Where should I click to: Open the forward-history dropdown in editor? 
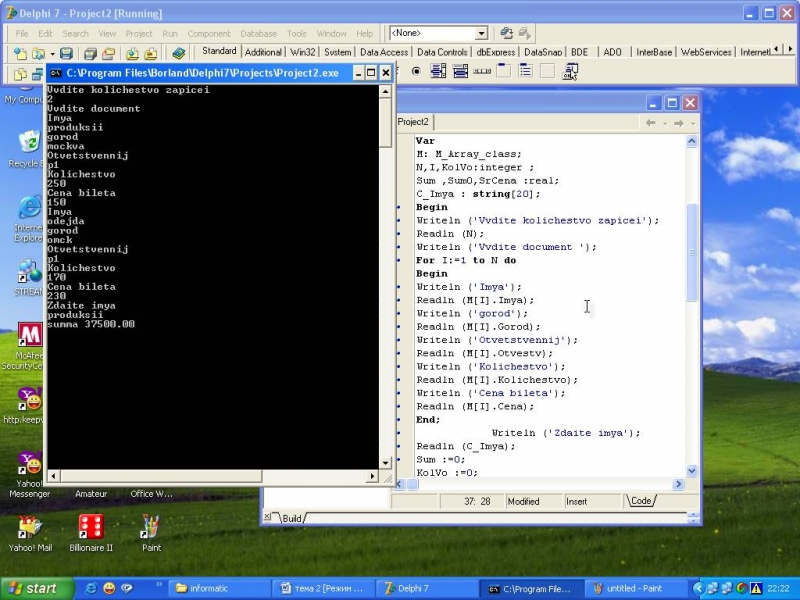693,123
